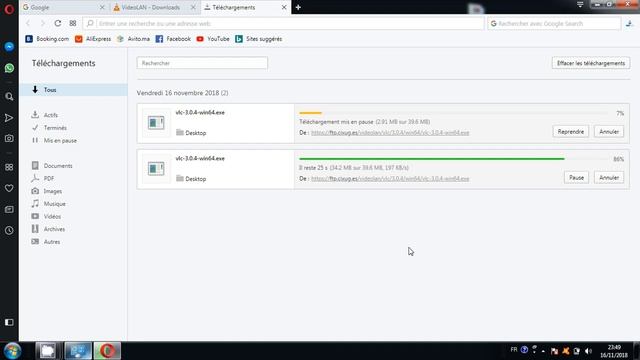This screenshot has width=640, height=360.
Task: Click the Google Search box
Action: click(554, 23)
